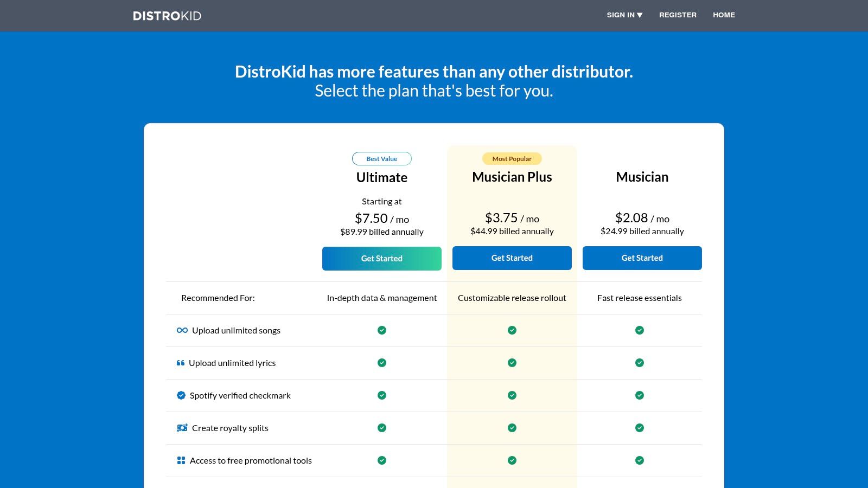Click Ultimate's checkmark for royalty splits
This screenshot has width=868, height=488.
[382, 428]
